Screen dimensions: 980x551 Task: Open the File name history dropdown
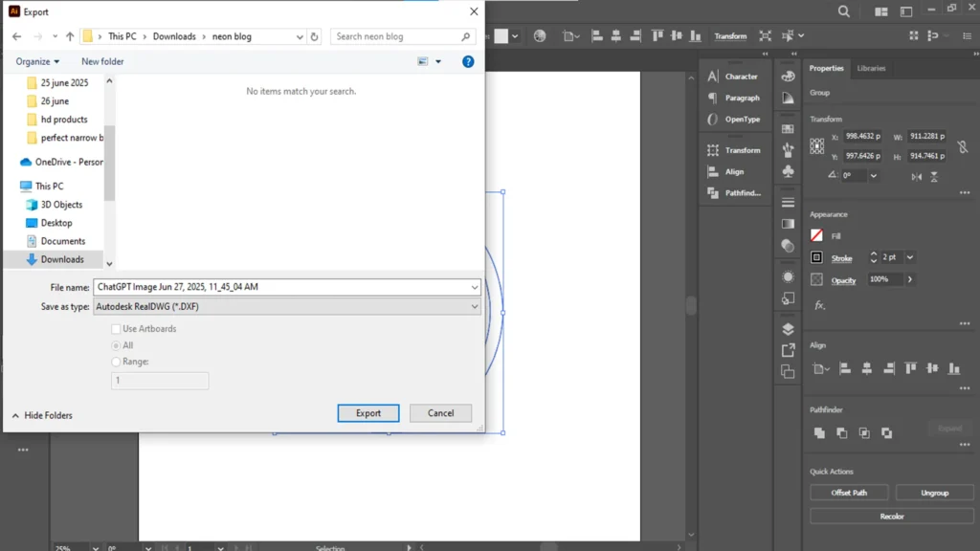tap(475, 287)
